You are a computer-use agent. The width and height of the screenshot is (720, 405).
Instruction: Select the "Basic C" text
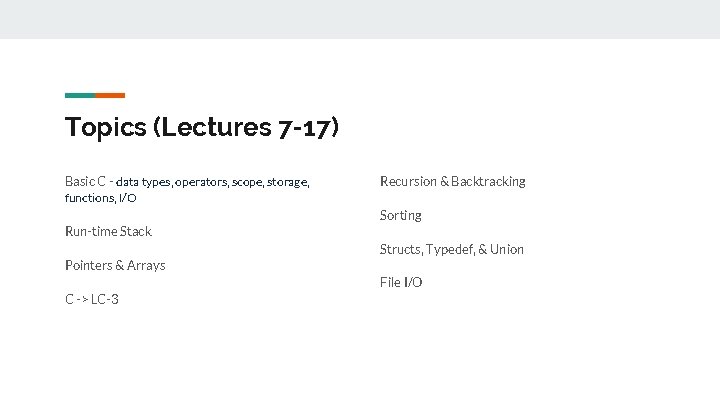86,181
